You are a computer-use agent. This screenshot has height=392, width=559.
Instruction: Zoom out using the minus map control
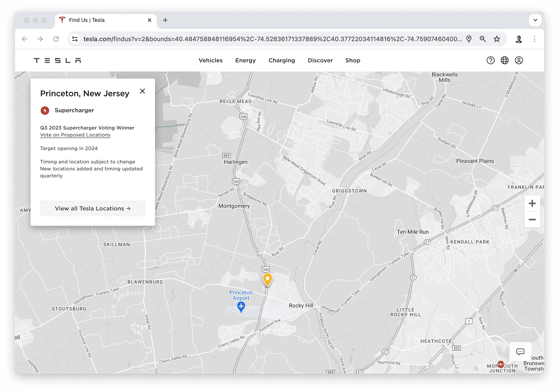point(532,220)
